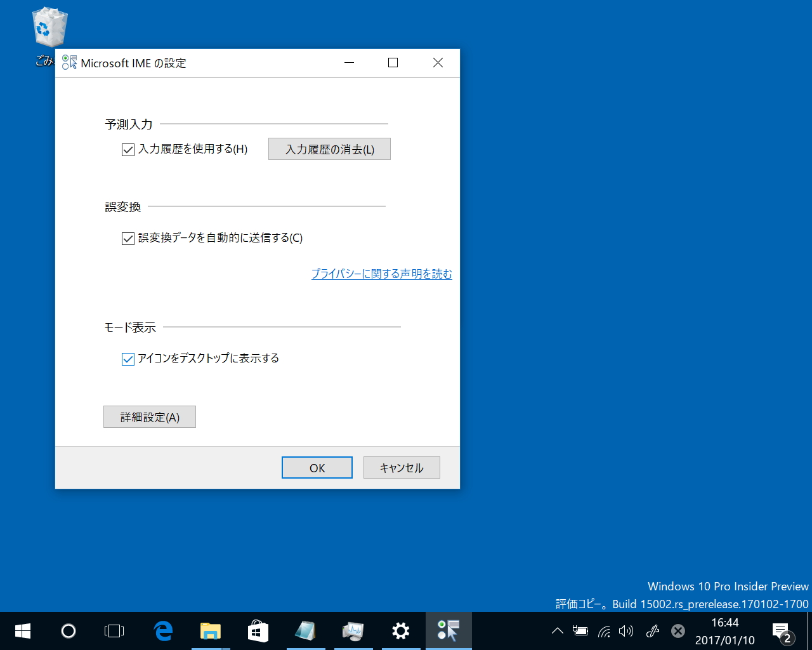Screen dimensions: 812x650
Task: Open 詳細設定(A) advanced settings
Action: point(149,416)
